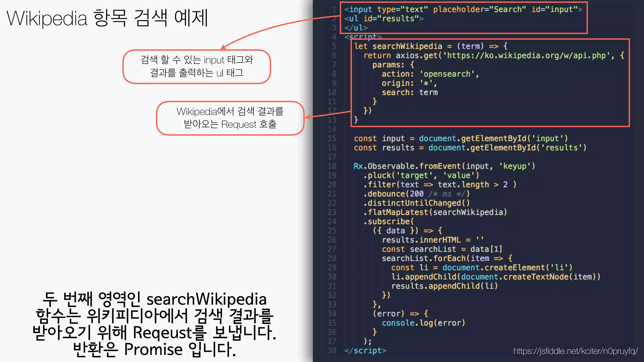Click the axios.get wikipedia api.php line
This screenshot has width=644, height=362.
coord(494,56)
